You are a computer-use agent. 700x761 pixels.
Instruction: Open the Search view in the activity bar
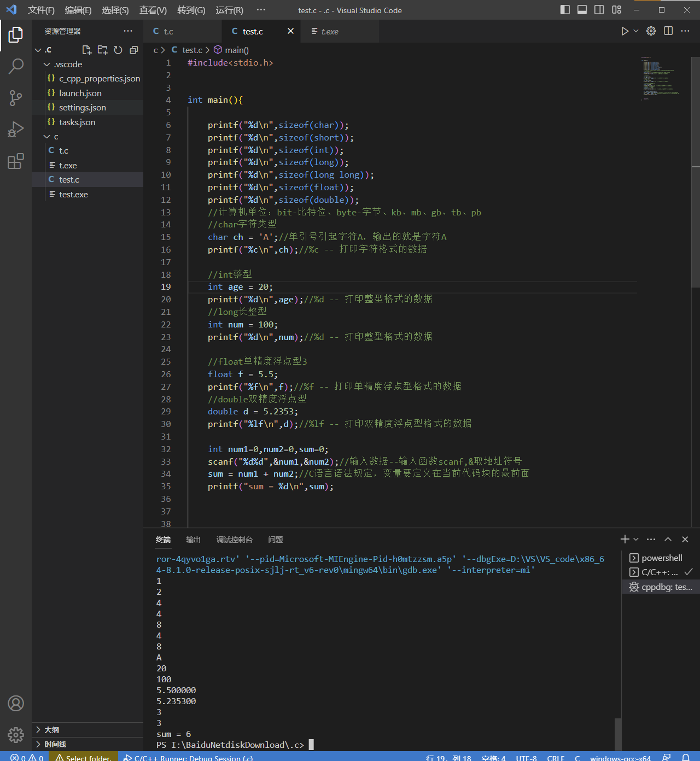pos(16,67)
